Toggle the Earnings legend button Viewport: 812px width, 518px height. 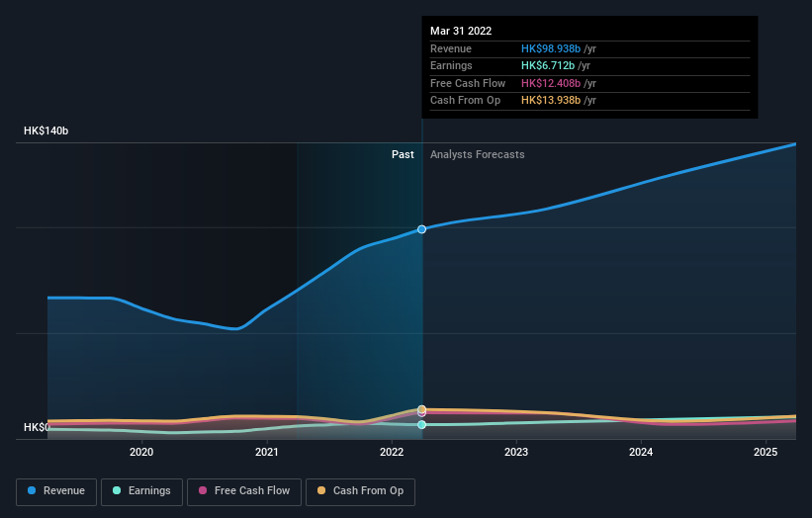(x=141, y=491)
